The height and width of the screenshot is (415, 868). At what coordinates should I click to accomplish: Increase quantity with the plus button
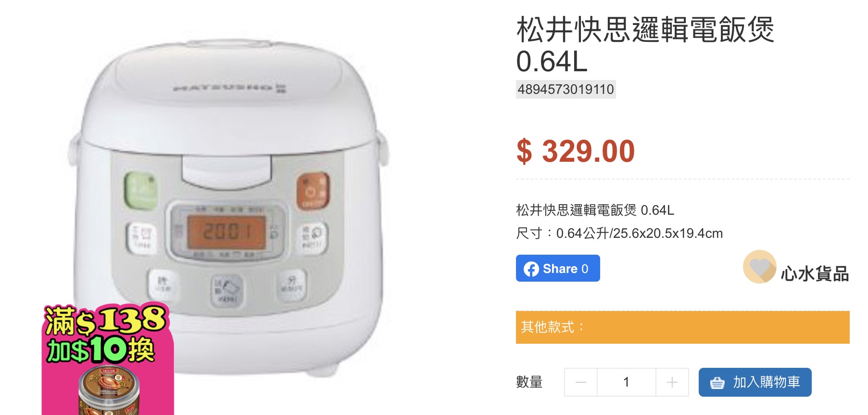point(672,382)
